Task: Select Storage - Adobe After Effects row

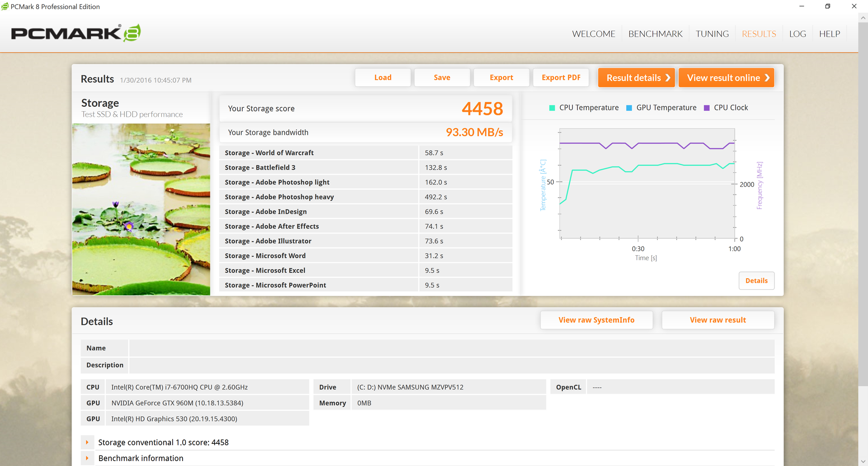Action: [366, 226]
